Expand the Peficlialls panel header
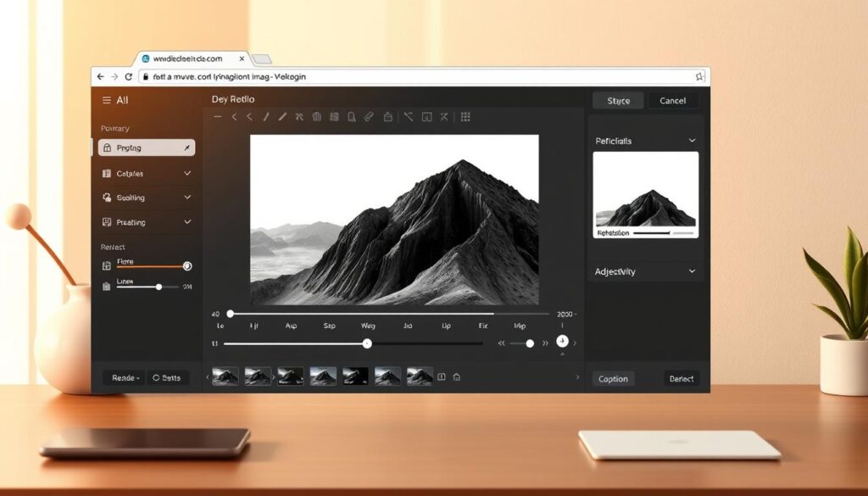This screenshot has width=868, height=496. point(692,141)
